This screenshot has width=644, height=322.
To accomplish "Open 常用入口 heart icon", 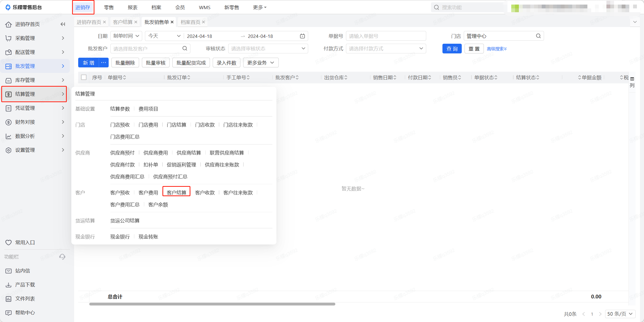I will pos(8,242).
